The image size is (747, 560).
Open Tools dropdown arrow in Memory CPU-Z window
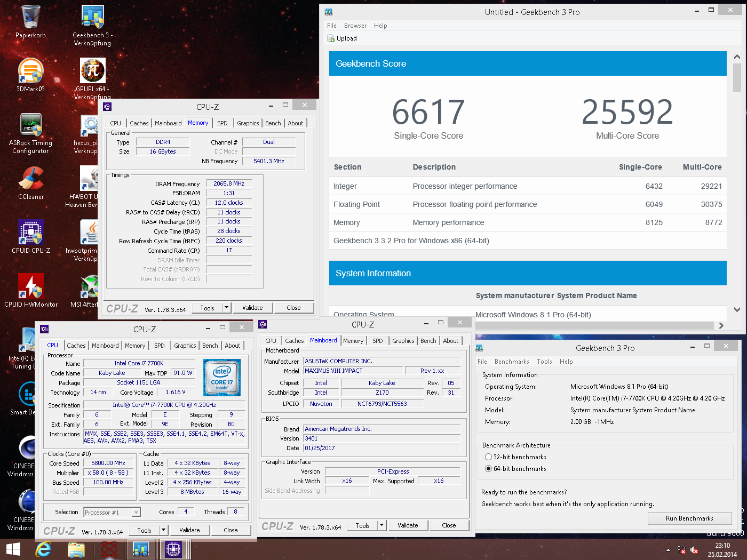coord(226,308)
